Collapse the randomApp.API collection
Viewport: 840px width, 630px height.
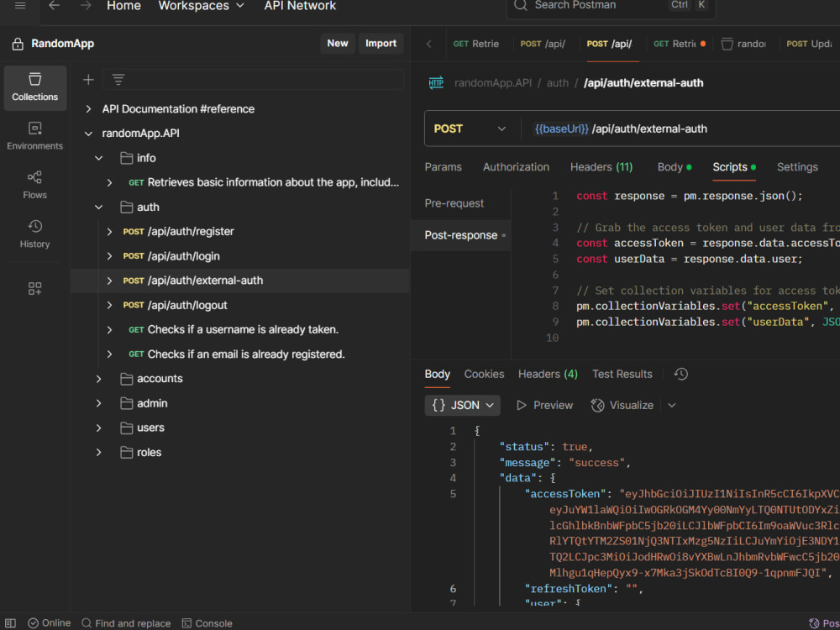pos(88,134)
